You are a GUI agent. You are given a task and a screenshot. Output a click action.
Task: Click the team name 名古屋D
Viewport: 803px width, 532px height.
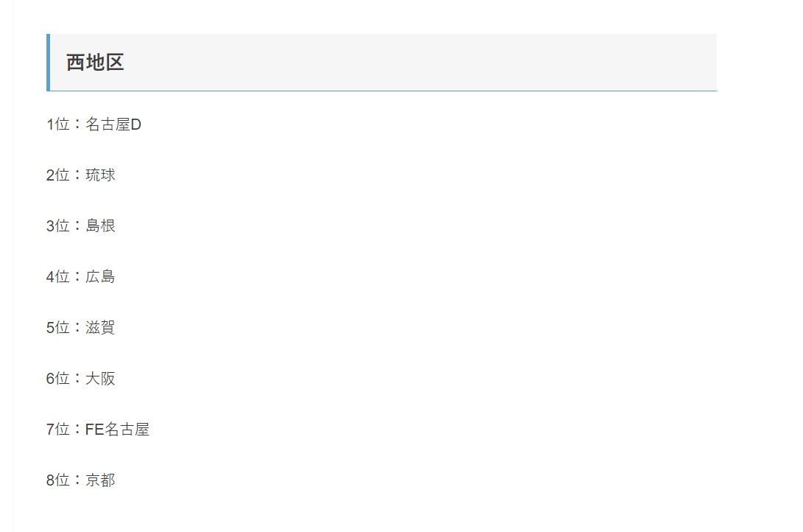pos(113,125)
